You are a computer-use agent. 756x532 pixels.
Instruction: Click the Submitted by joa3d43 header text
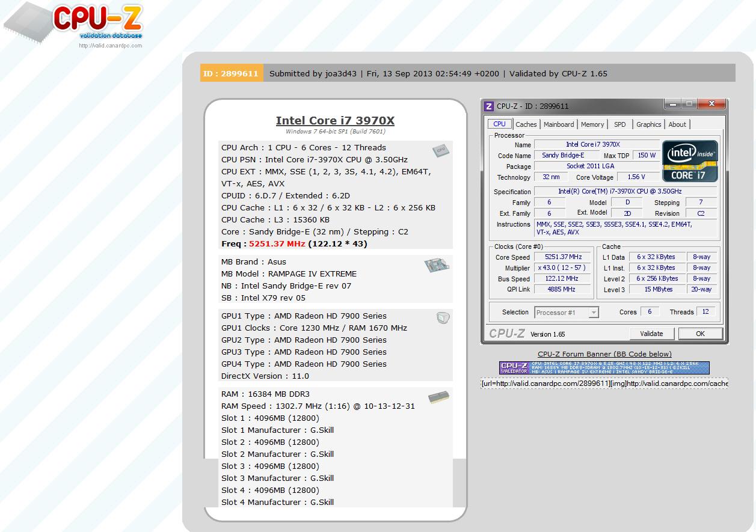tap(313, 74)
